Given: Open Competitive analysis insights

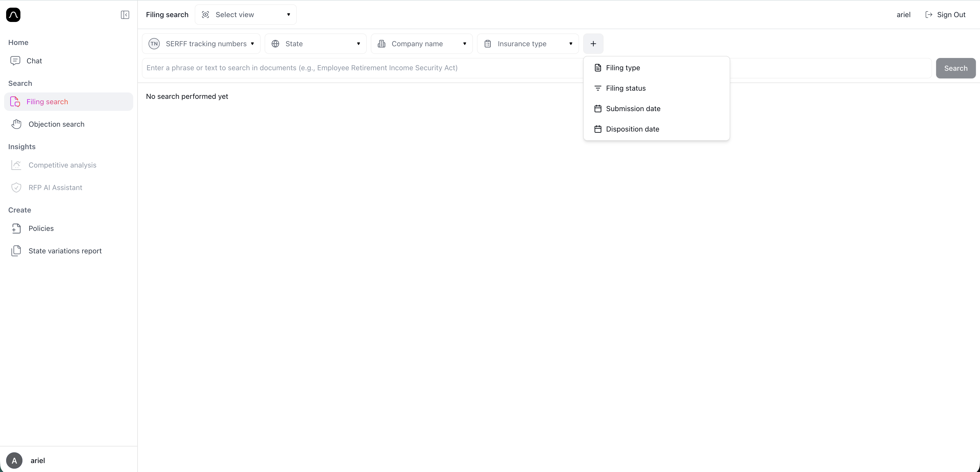Looking at the screenshot, I should (62, 165).
